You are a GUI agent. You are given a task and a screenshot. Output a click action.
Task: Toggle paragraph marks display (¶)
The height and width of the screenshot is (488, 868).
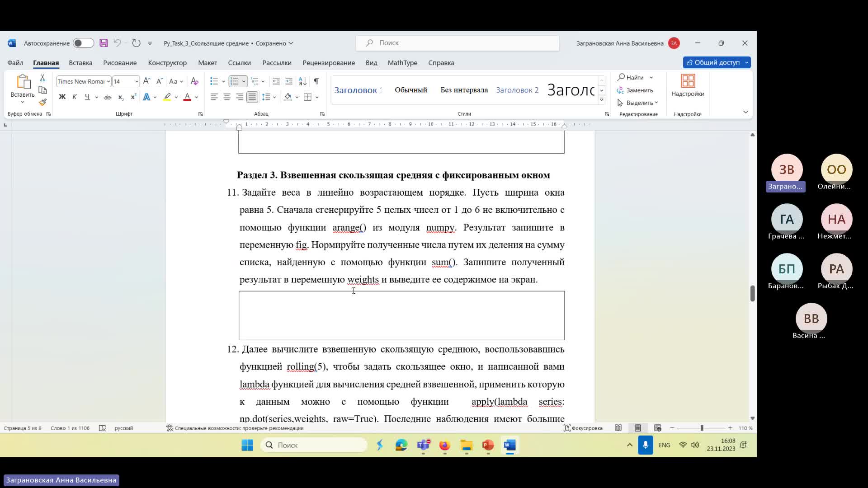click(x=316, y=81)
